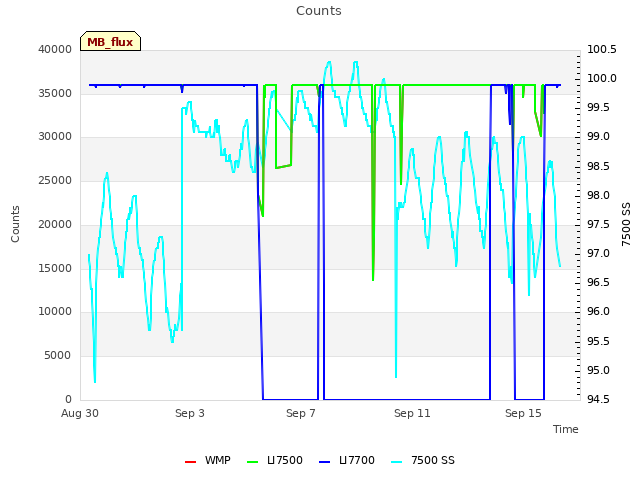The height and width of the screenshot is (480, 640).
Task: Toggle the 7500 SS legend entry
Action: tap(423, 460)
